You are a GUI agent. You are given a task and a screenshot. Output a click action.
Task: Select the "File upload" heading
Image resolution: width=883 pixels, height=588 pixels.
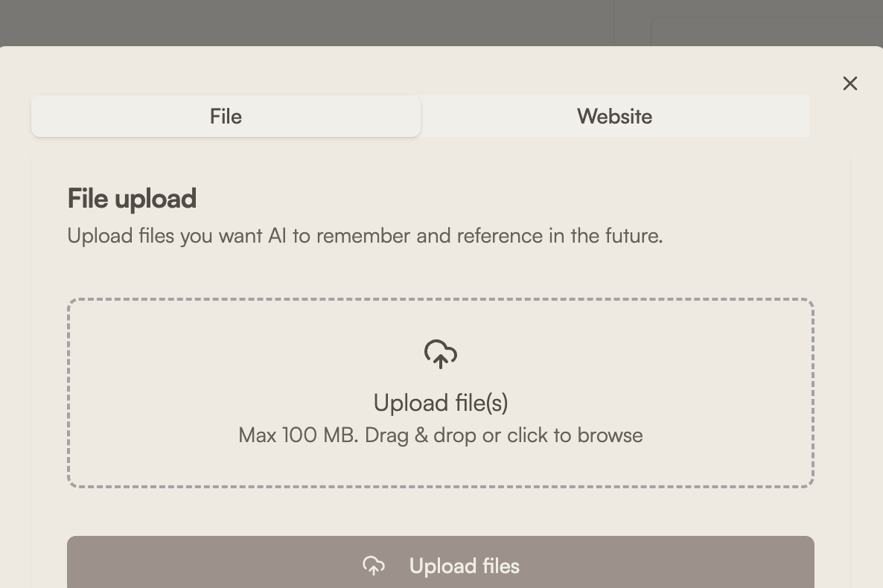pos(132,199)
